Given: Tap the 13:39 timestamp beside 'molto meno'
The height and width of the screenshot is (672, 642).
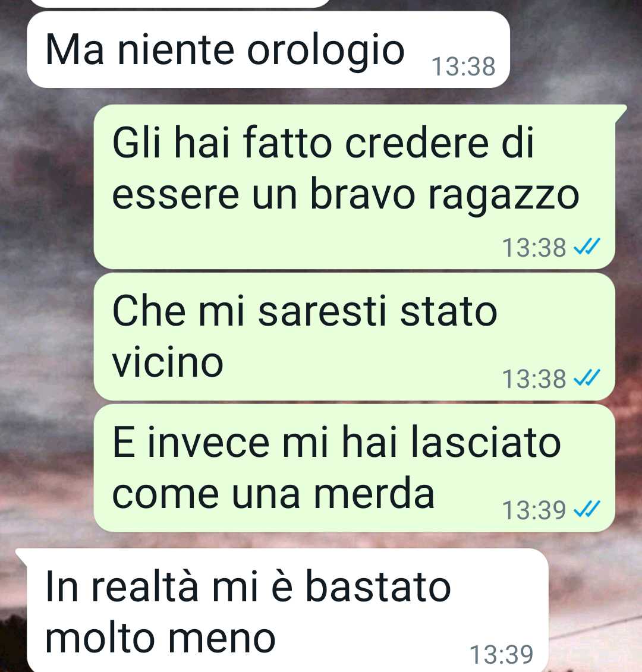Looking at the screenshot, I should pyautogui.click(x=502, y=654).
